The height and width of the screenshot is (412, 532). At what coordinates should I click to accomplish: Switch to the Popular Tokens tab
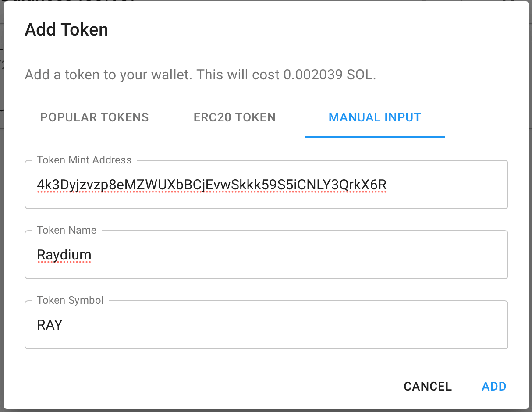pos(94,117)
